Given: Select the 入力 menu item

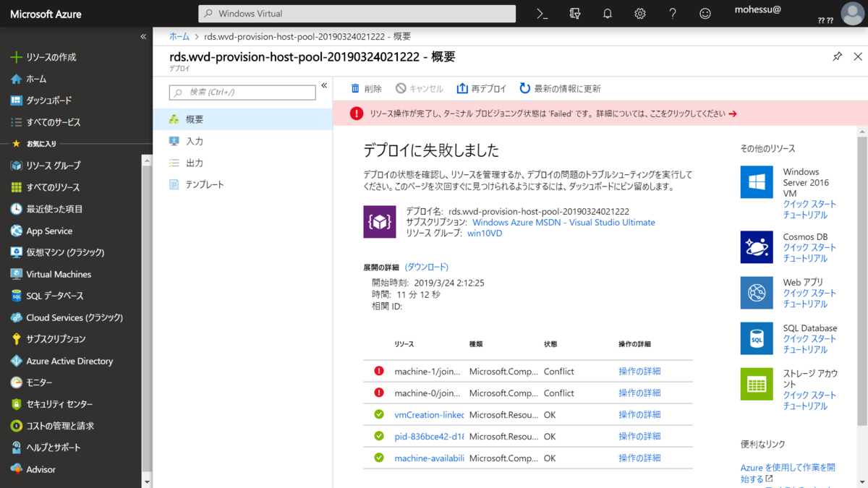Looking at the screenshot, I should click(243, 141).
